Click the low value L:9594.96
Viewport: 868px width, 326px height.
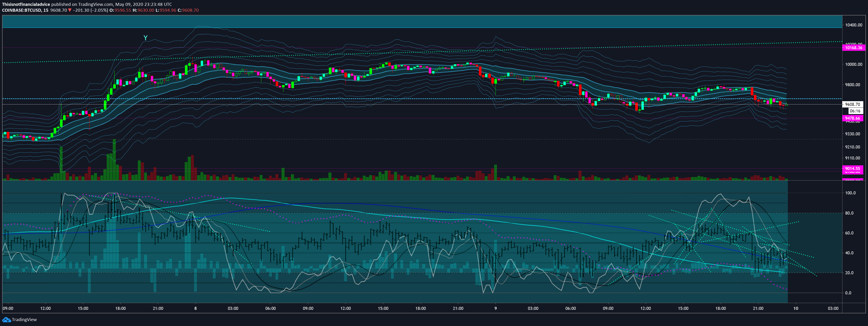point(166,10)
